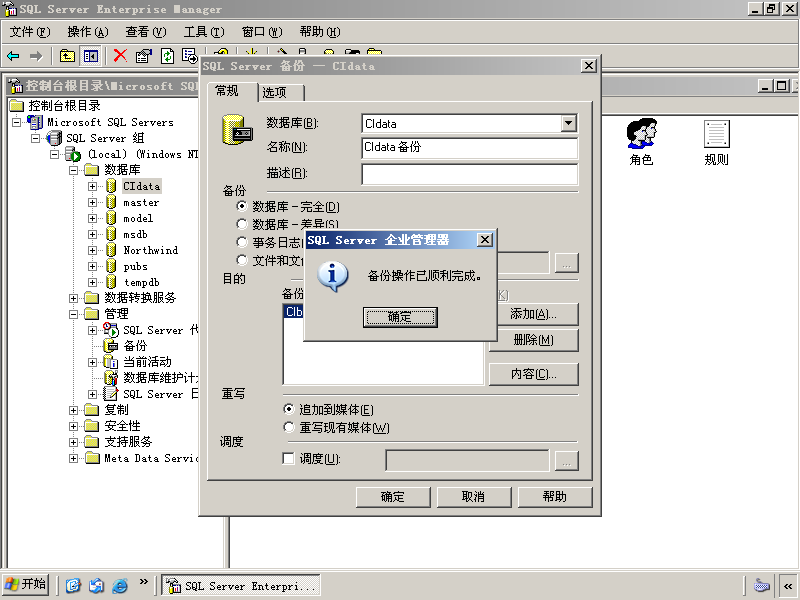The width and height of the screenshot is (800, 600).
Task: Click the SQL Server Agent icon under 管理
Action: [x=111, y=330]
